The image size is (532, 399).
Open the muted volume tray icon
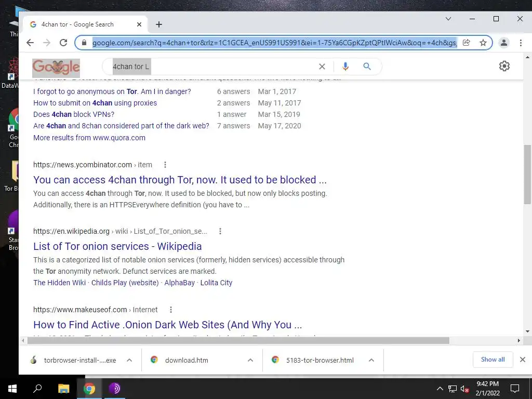coord(465,389)
